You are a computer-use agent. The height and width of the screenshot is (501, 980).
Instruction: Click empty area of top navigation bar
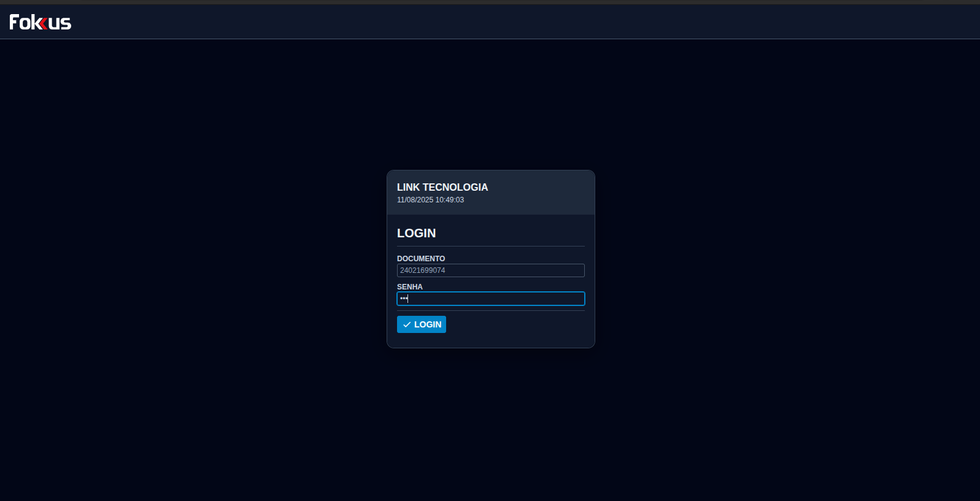click(x=491, y=22)
